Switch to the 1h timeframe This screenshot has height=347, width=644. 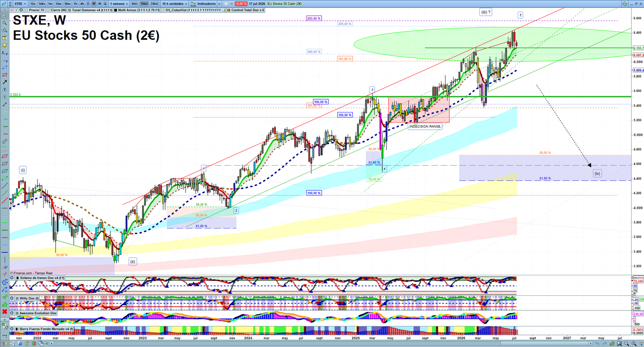pos(75,4)
